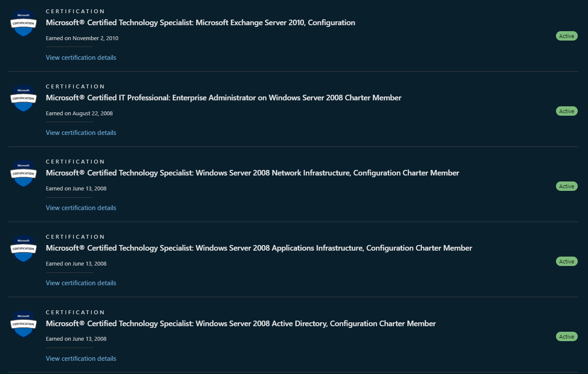The height and width of the screenshot is (374, 588).
Task: Click the Network Infrastructure certification badge icon
Action: (23, 173)
